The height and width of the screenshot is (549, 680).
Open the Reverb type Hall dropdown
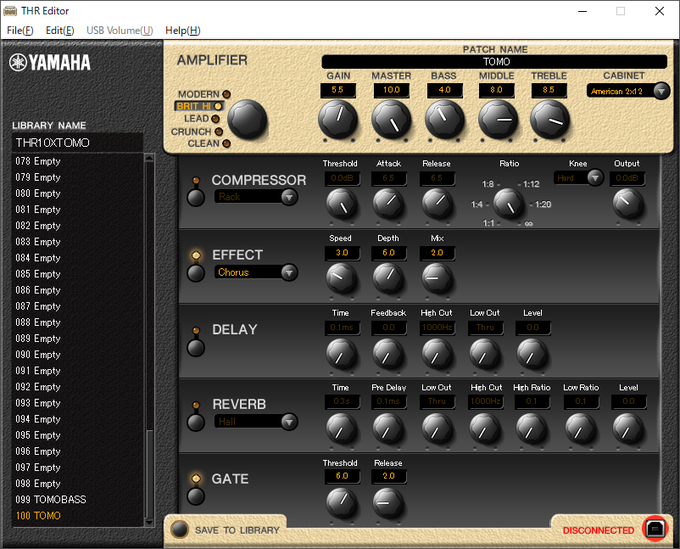click(x=256, y=422)
